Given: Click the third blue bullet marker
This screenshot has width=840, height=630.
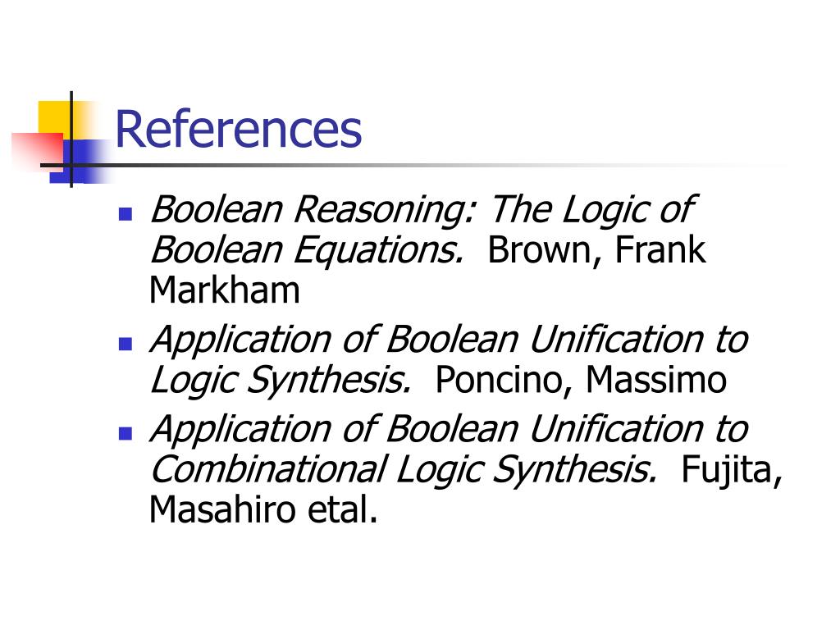Looking at the screenshot, I should pos(125,433).
